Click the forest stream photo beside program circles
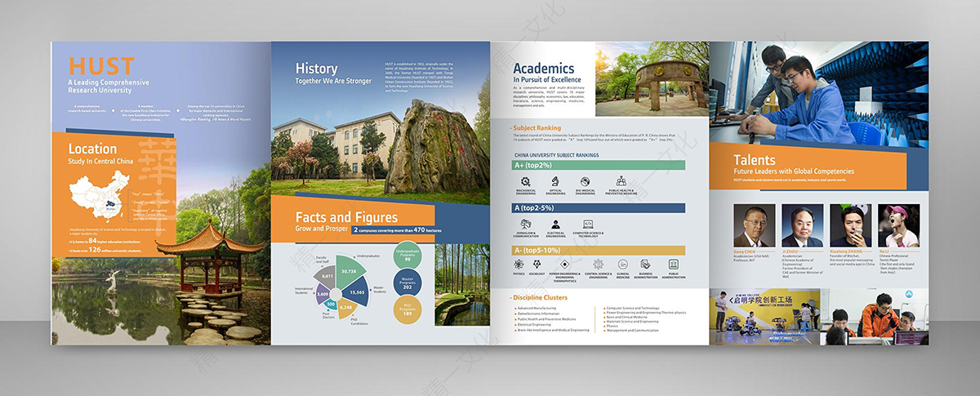This screenshot has width=980, height=396. (461, 286)
